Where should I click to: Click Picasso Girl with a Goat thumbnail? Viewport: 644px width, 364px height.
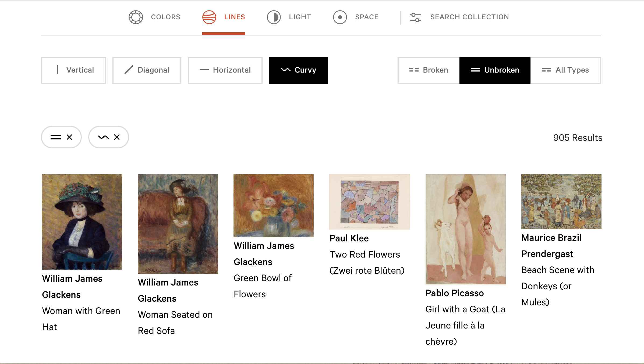pos(465,229)
